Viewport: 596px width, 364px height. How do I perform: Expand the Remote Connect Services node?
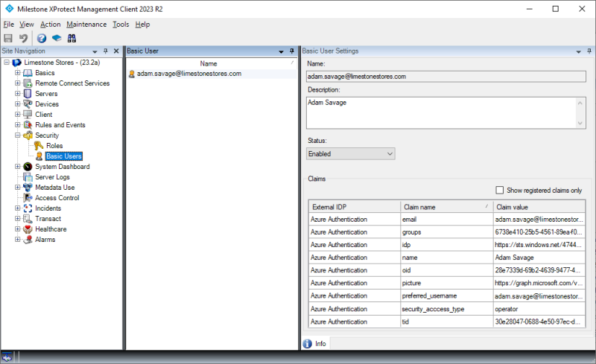point(17,83)
